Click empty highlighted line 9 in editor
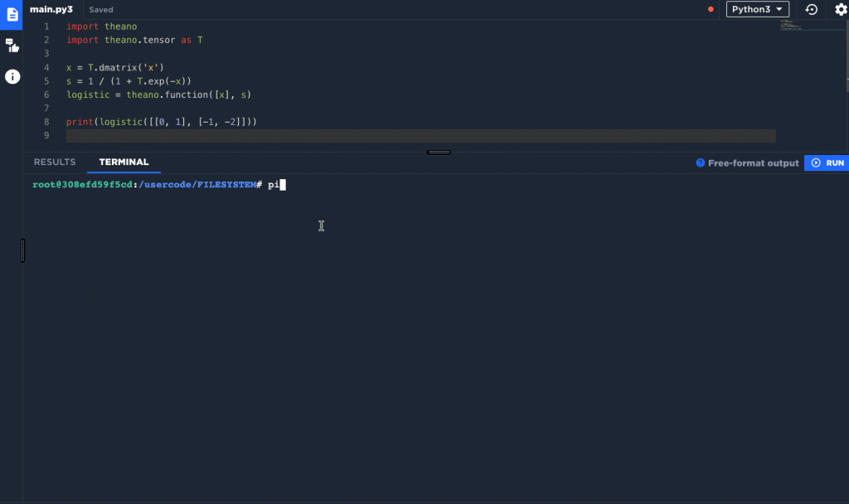Screen dimensions: 849x504 click(x=420, y=135)
